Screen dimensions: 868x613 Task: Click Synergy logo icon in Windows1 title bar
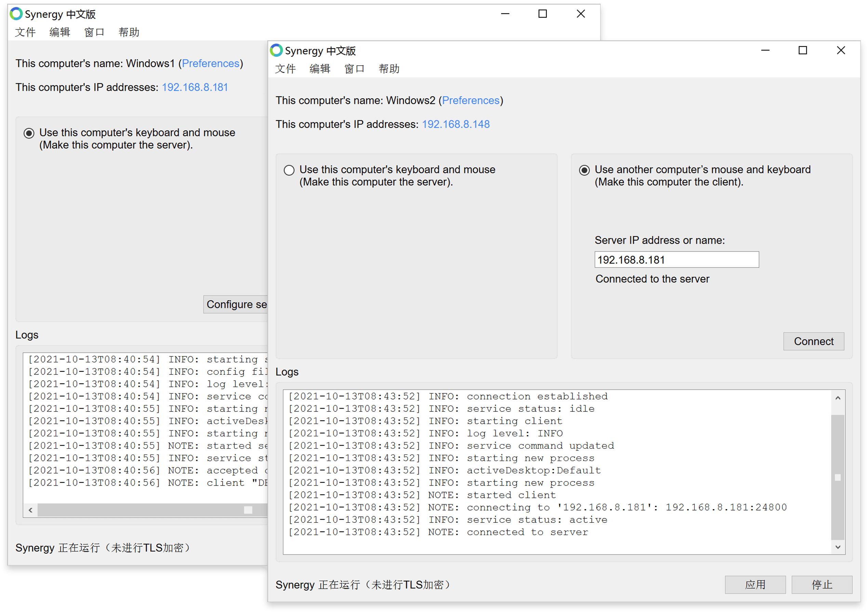pos(16,14)
